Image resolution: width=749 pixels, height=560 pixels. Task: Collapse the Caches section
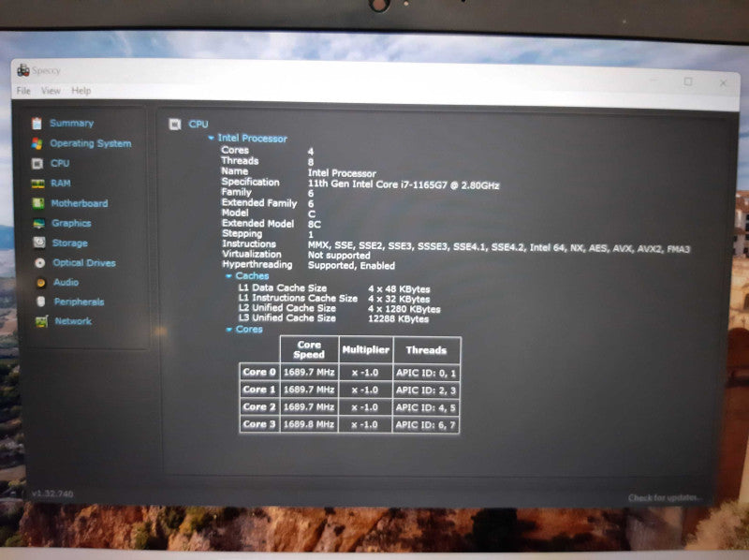(228, 276)
